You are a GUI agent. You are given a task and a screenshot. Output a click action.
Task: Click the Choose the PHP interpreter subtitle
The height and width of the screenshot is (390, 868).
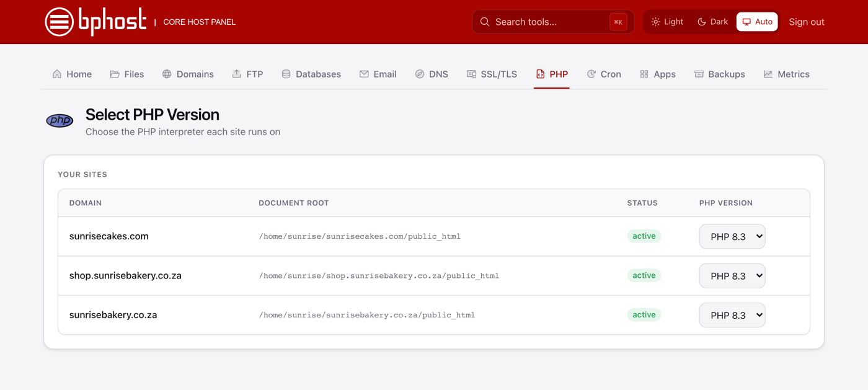(183, 131)
